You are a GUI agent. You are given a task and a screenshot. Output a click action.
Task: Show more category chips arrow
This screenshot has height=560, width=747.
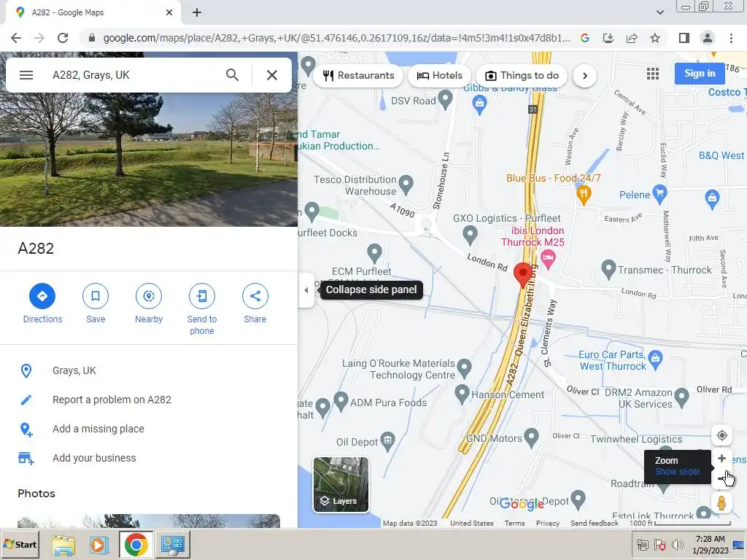click(x=584, y=76)
